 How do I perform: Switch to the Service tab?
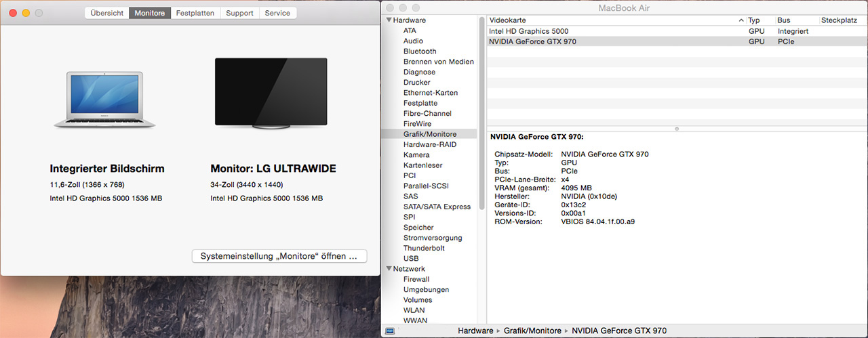(277, 13)
